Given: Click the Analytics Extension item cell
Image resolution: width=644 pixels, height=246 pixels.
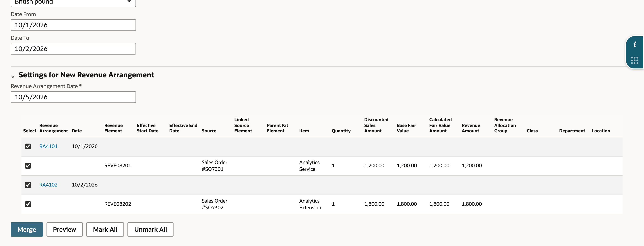Looking at the screenshot, I should [x=310, y=204].
